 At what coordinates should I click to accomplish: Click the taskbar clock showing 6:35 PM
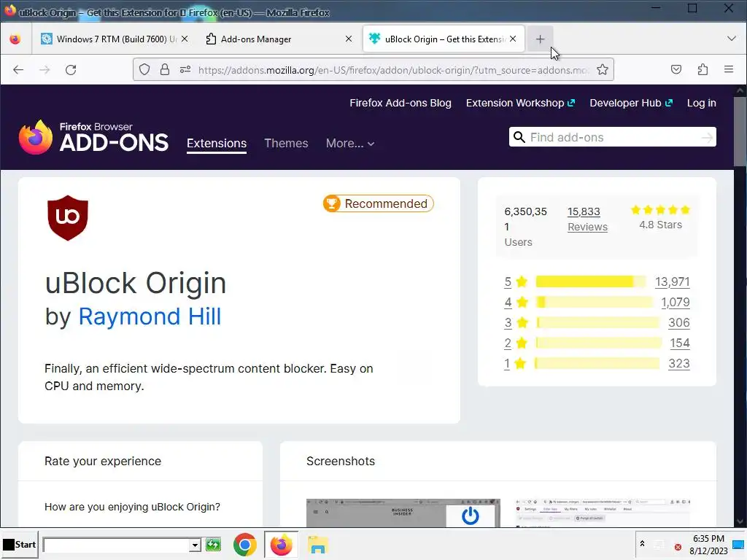pyautogui.click(x=708, y=544)
